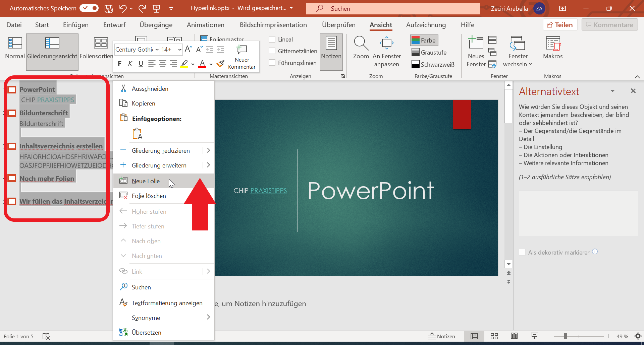644x345 pixels.
Task: Select Kopieren in context menu
Action: pos(164,103)
